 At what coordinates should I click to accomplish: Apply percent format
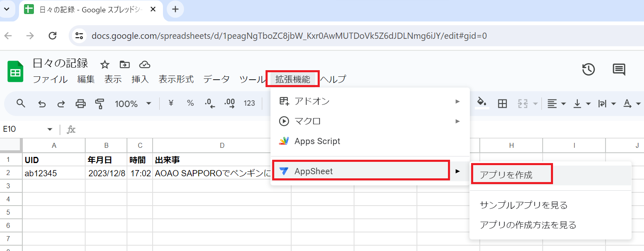point(190,103)
